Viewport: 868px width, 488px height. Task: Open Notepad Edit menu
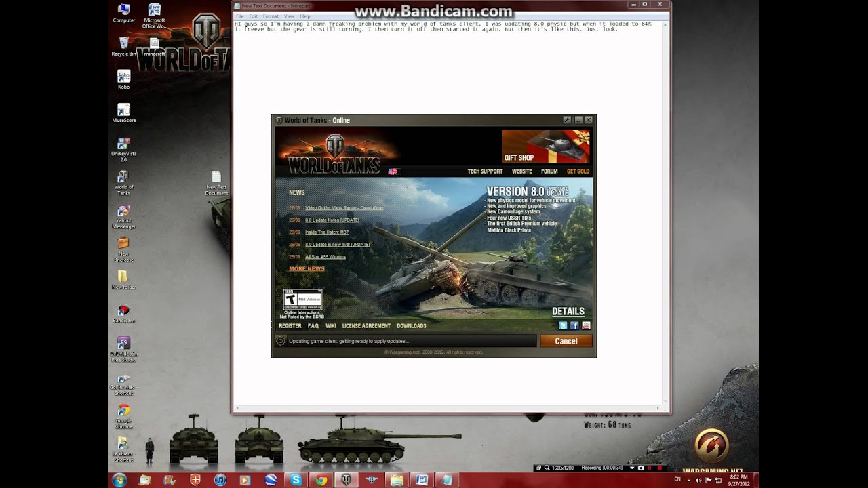253,16
